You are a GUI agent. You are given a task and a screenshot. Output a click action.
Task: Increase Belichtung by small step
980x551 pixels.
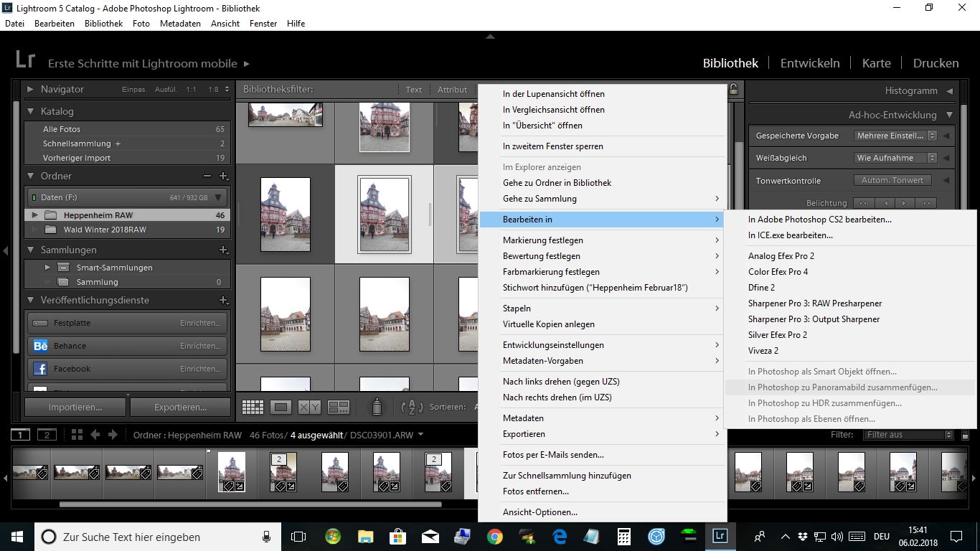(x=905, y=203)
